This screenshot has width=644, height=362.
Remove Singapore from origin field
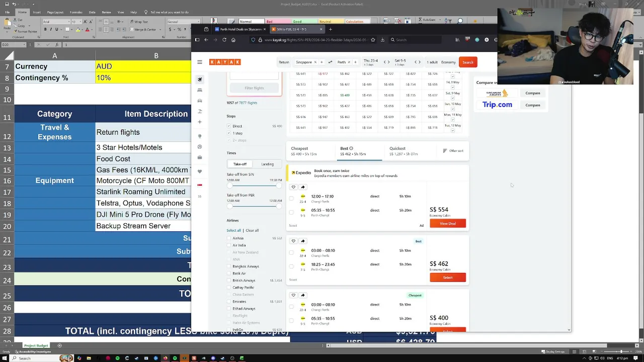pyautogui.click(x=315, y=62)
